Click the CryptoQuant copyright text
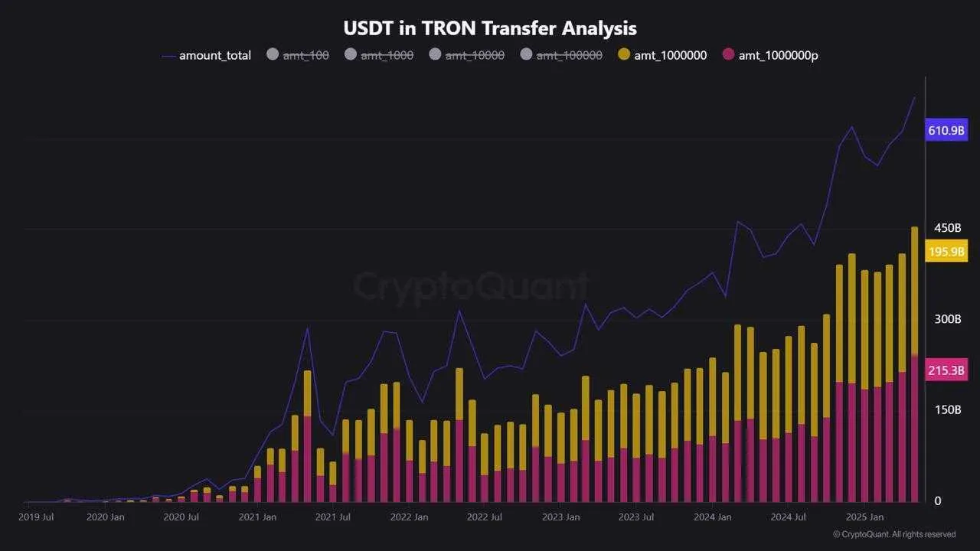980x551 pixels. click(894, 534)
